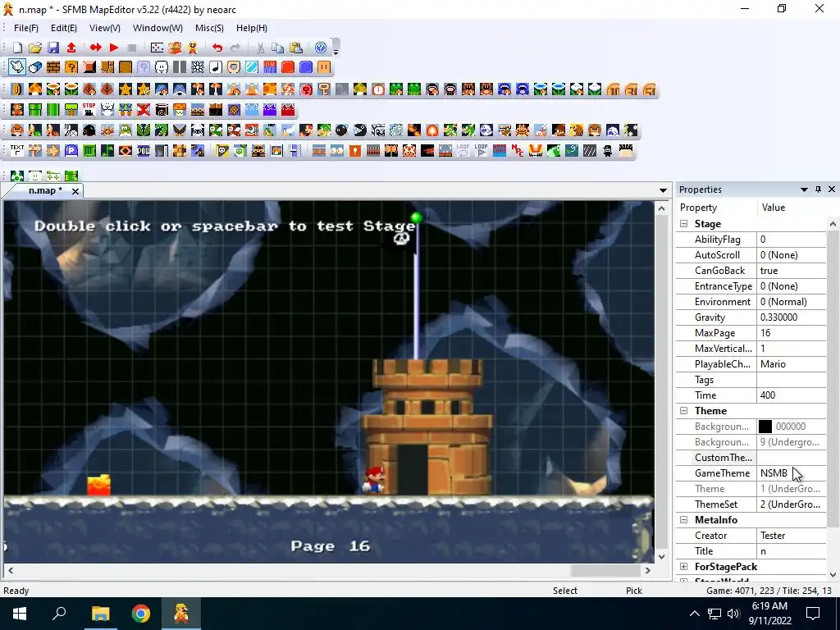Toggle the Properties panel pin
Viewport: 840px width, 630px height.
point(818,189)
